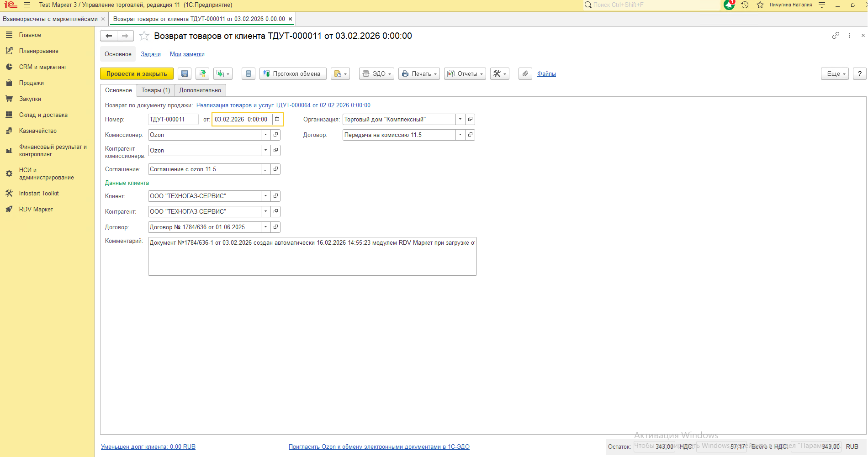Viewport: 868px width, 457px height.
Task: Switch to Взаиморасчеты с маркетплейсами tab
Action: (50, 19)
